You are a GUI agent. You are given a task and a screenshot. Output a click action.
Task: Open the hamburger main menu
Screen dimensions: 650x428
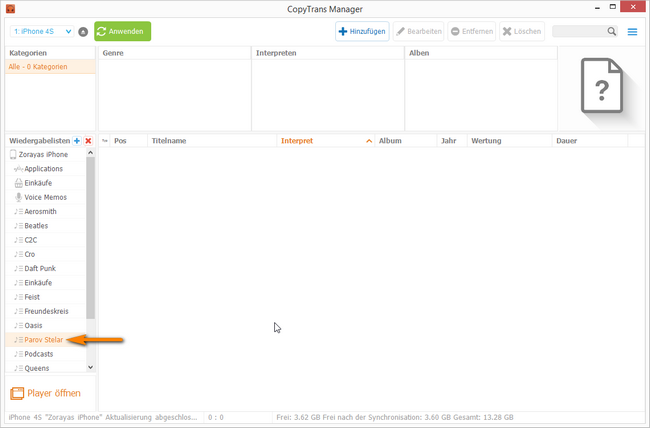(632, 32)
